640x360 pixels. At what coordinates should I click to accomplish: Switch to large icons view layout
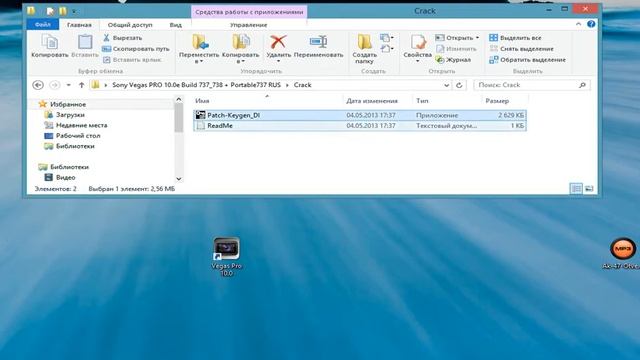589,189
